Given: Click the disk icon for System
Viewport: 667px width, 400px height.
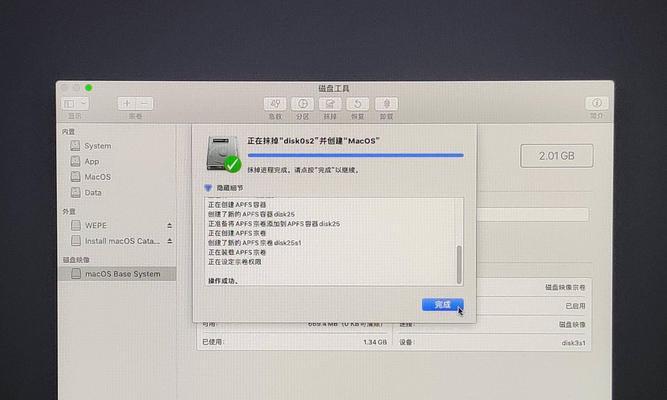Looking at the screenshot, I should coord(75,146).
